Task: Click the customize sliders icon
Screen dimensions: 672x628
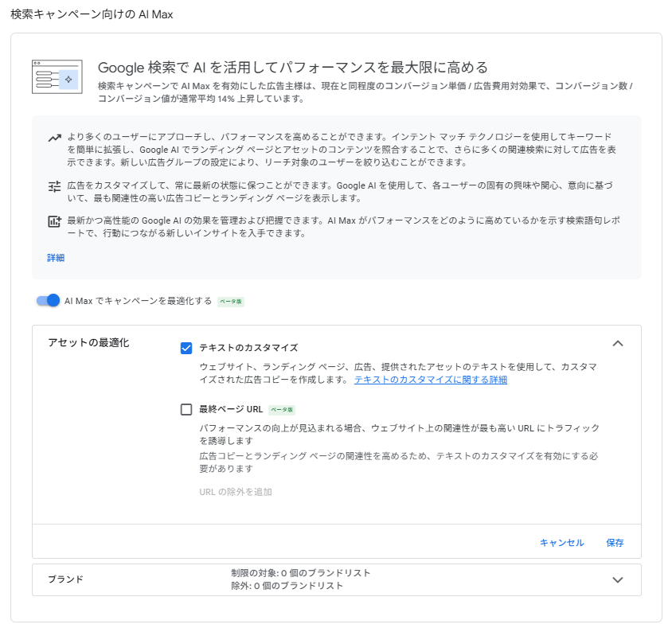Action: [54, 187]
